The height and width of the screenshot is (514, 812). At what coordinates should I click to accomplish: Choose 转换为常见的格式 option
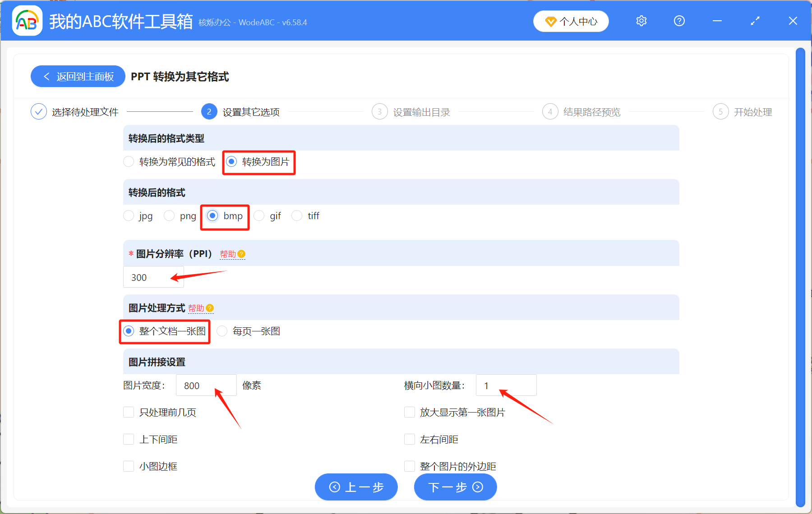point(129,161)
